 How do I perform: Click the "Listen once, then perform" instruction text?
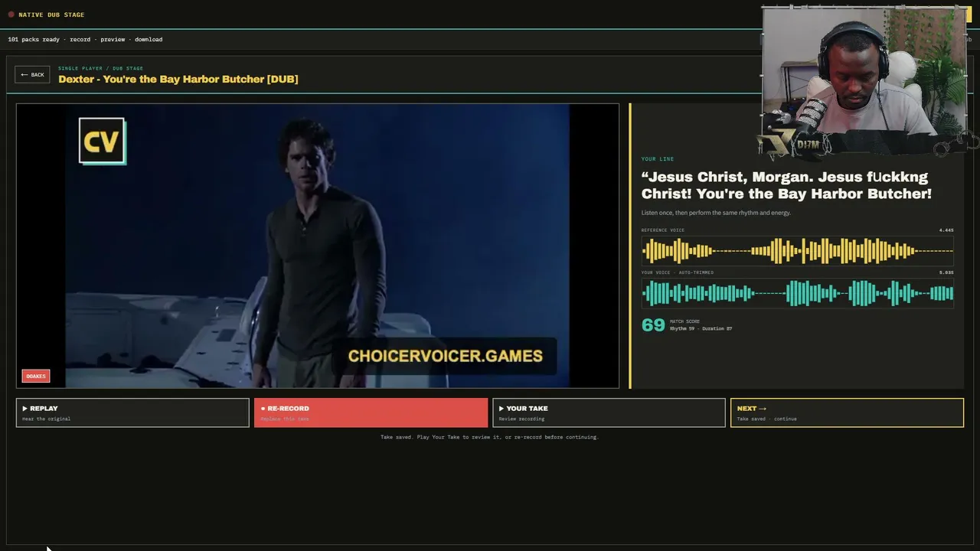pyautogui.click(x=716, y=213)
